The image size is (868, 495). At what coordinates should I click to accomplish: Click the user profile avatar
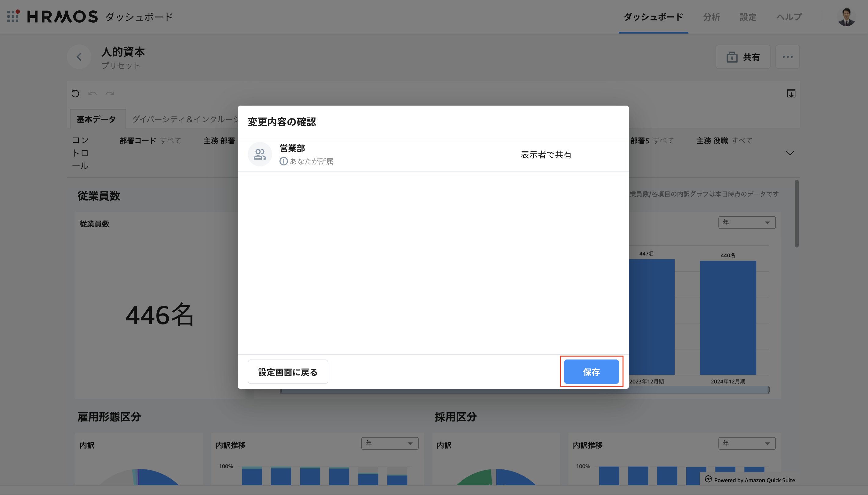[x=846, y=17]
